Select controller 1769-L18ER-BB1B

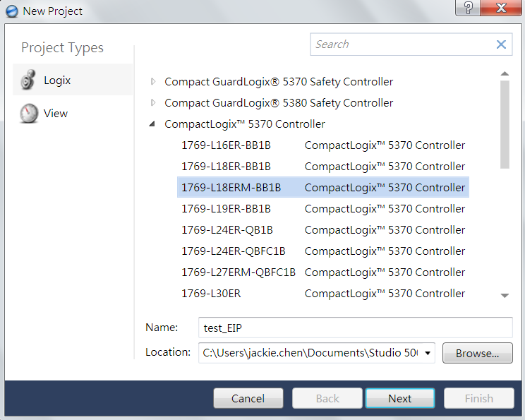pos(323,166)
